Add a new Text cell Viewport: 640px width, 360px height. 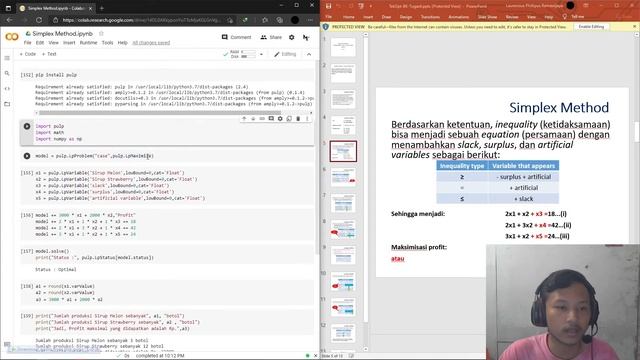coord(49,54)
